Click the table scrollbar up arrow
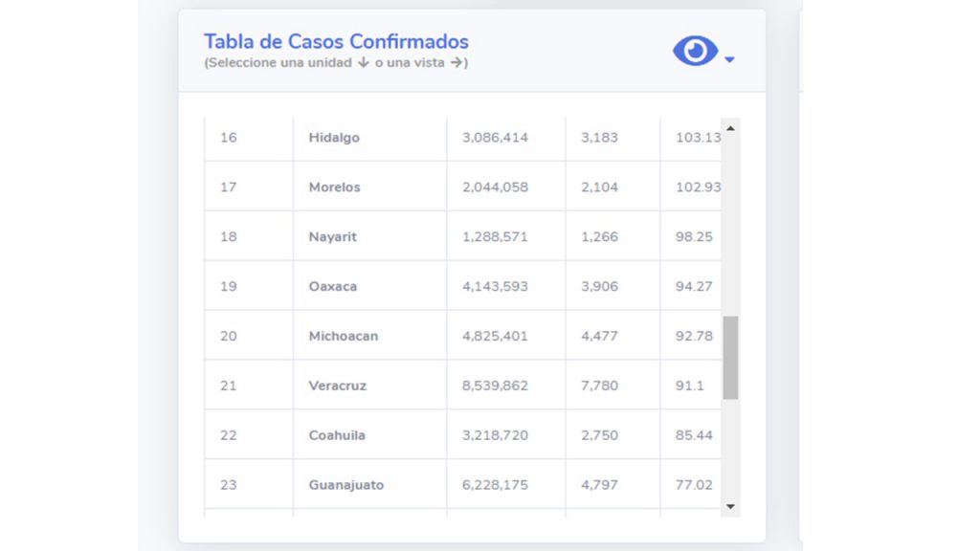Image resolution: width=980 pixels, height=551 pixels. click(x=730, y=128)
